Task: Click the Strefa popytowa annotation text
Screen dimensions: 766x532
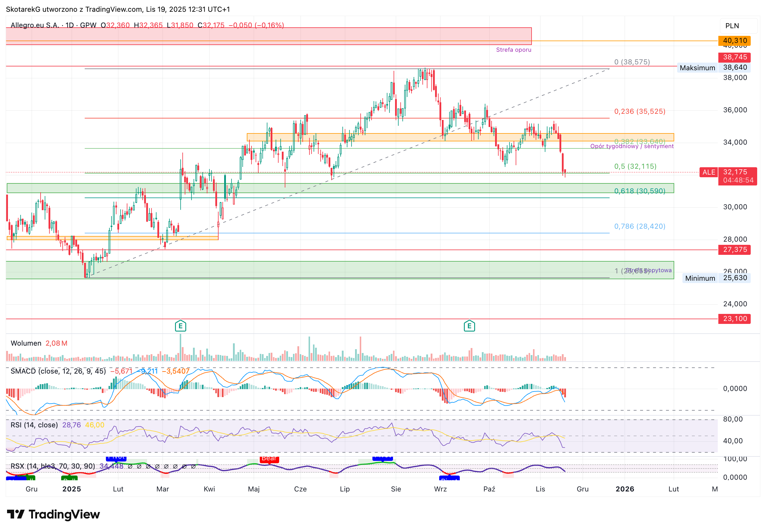Action: click(x=648, y=270)
